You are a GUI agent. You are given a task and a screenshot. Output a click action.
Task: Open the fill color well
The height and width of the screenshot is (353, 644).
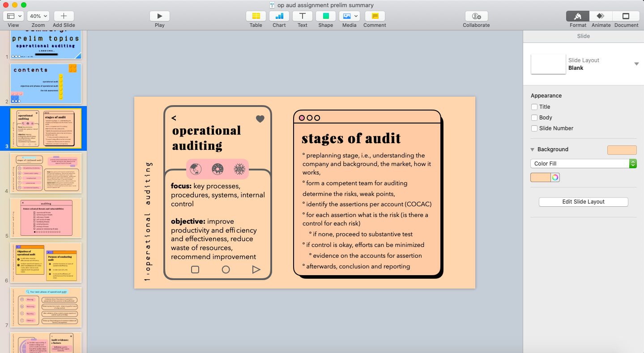(541, 177)
